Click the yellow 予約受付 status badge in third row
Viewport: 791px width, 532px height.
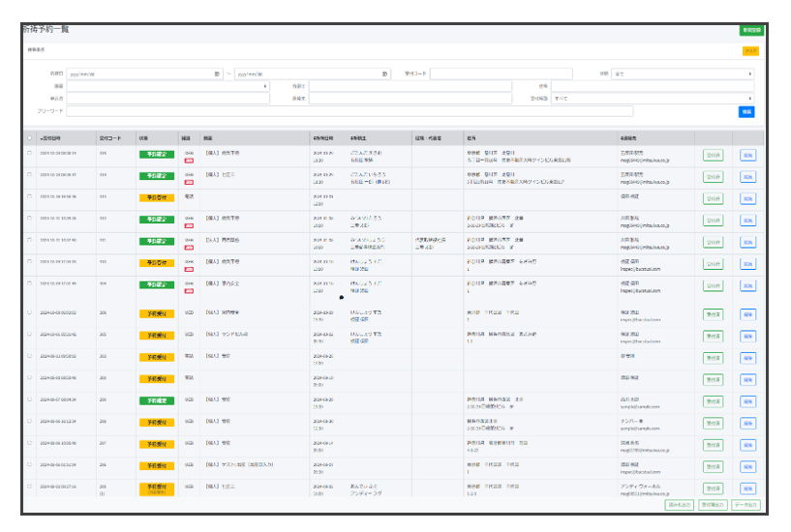point(155,197)
